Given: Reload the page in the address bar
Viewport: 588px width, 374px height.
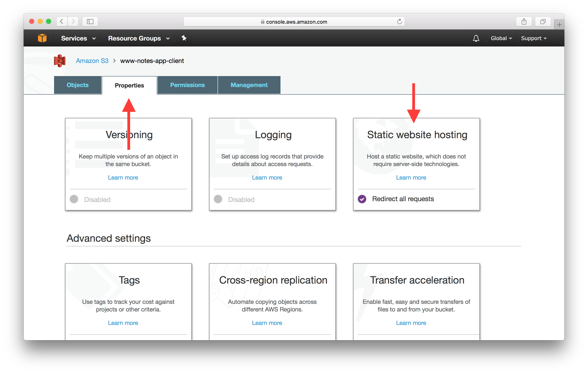Looking at the screenshot, I should (x=399, y=22).
